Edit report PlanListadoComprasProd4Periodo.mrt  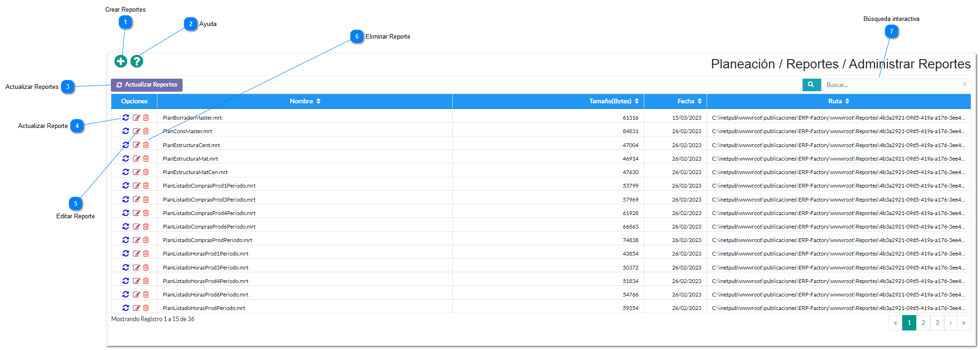coord(136,213)
